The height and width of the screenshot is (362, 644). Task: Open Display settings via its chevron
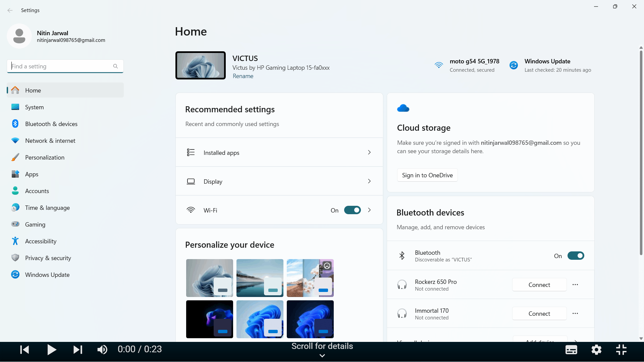[x=369, y=181]
